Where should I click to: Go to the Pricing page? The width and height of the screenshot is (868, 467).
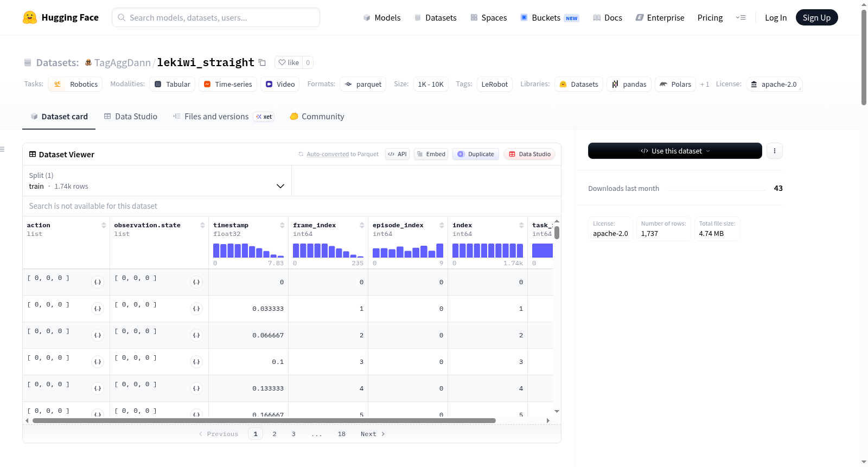710,17
